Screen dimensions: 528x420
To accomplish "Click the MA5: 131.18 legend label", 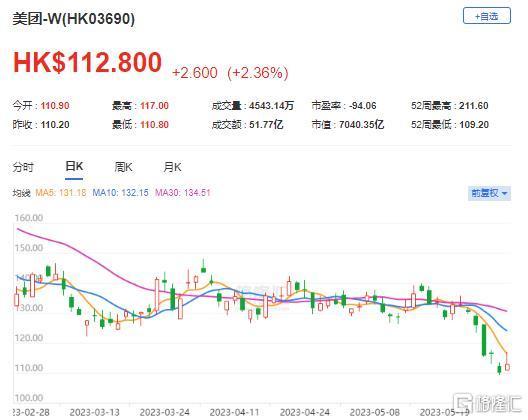I will (x=61, y=193).
